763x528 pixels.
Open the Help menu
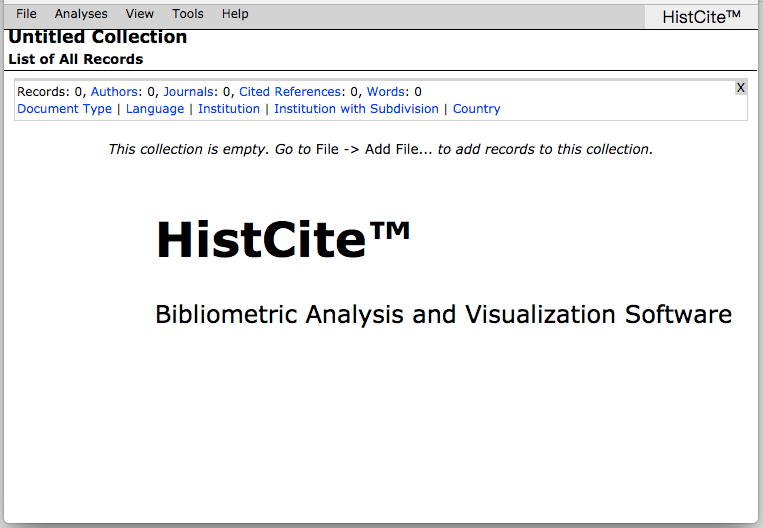click(x=235, y=14)
